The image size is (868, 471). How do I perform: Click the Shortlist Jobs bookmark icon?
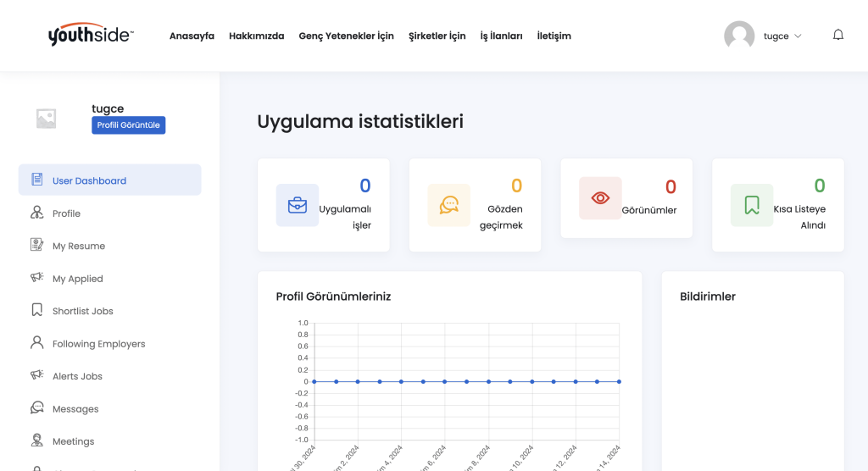point(37,310)
